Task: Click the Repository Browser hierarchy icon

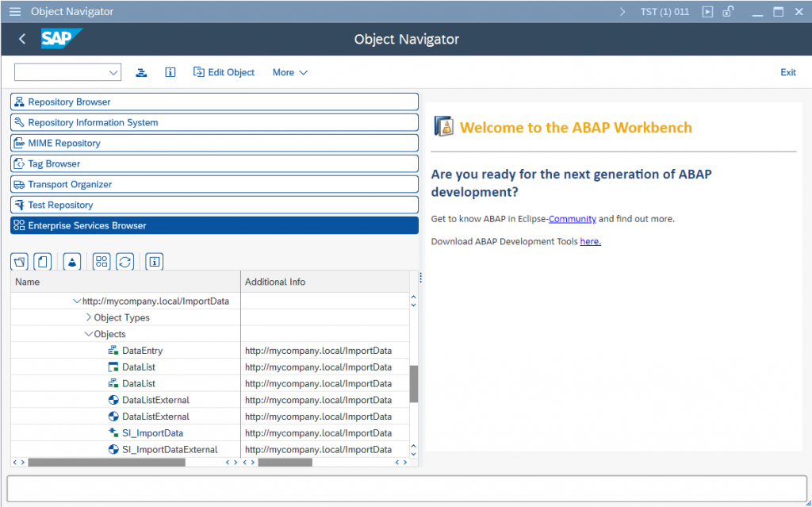Action: point(19,102)
